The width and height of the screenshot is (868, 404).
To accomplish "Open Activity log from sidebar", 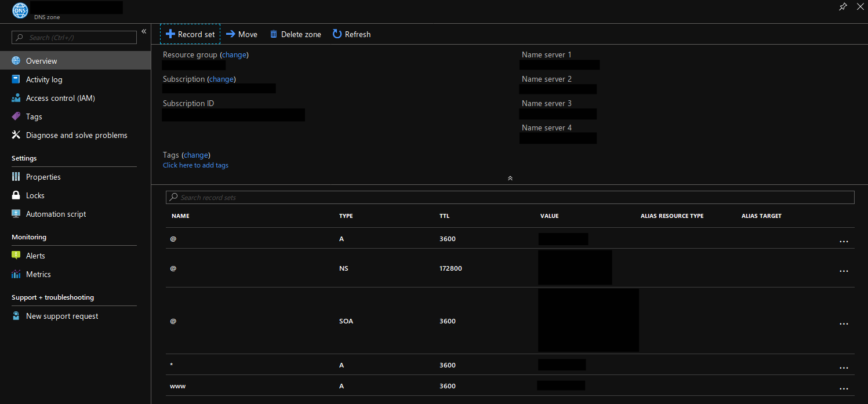I will point(44,79).
